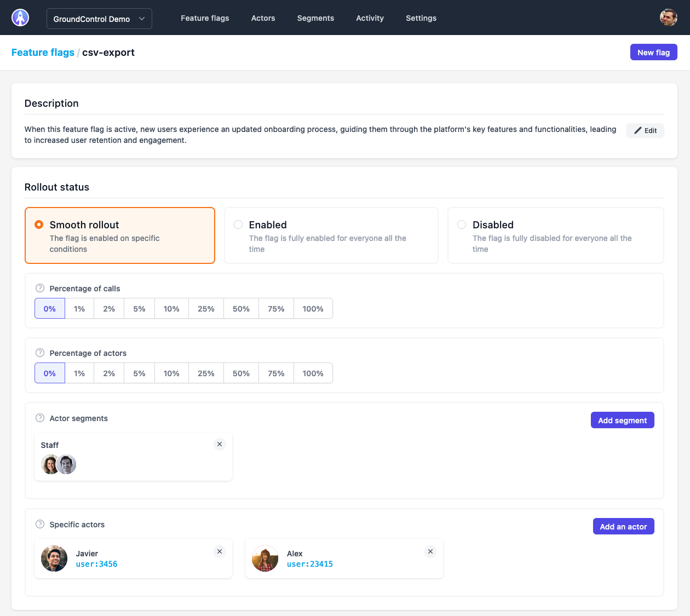Click help icon beside Percentage of actors
Image resolution: width=690 pixels, height=616 pixels.
[x=39, y=353]
